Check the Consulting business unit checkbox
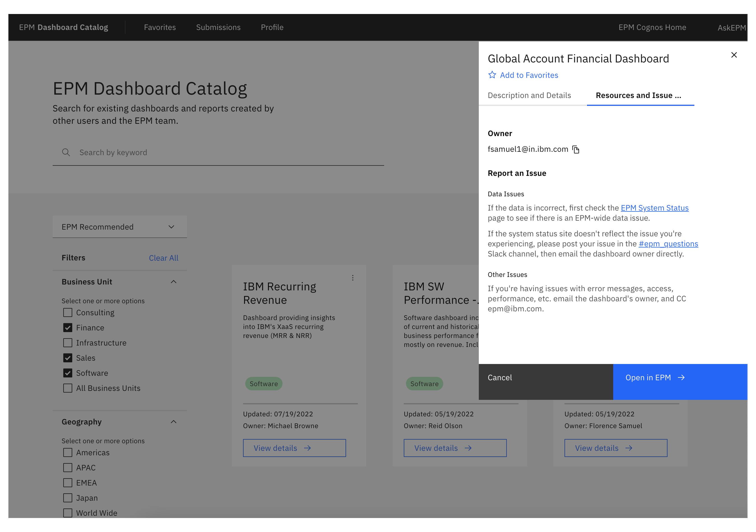Viewport: 756px width, 532px height. pos(68,312)
